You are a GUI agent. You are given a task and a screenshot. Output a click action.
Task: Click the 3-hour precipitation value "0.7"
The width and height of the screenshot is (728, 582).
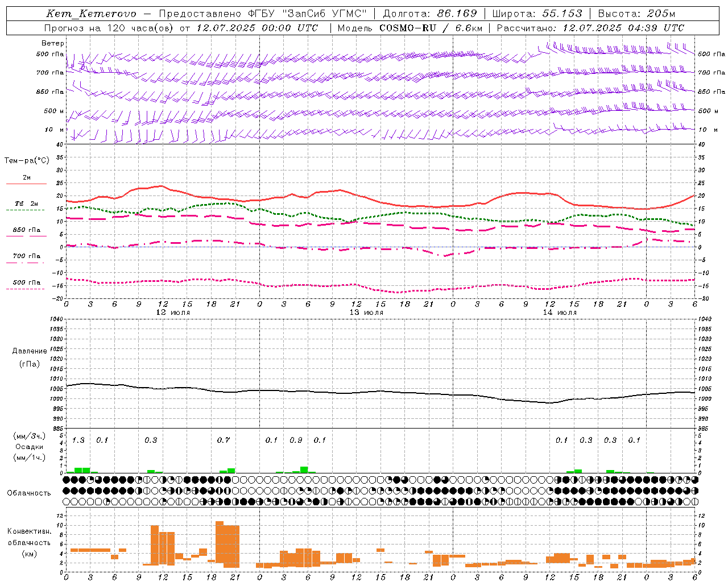point(224,440)
